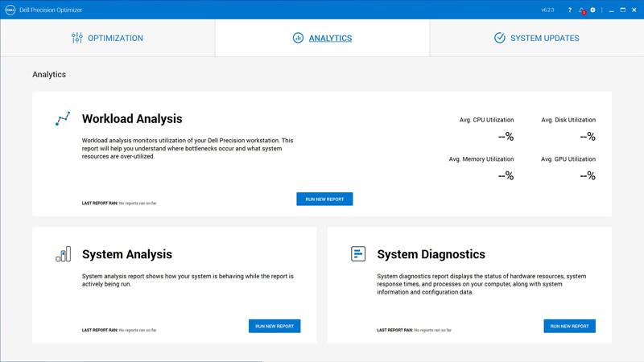This screenshot has height=362, width=644.
Task: Switch to the Analytics tab
Action: pos(322,38)
